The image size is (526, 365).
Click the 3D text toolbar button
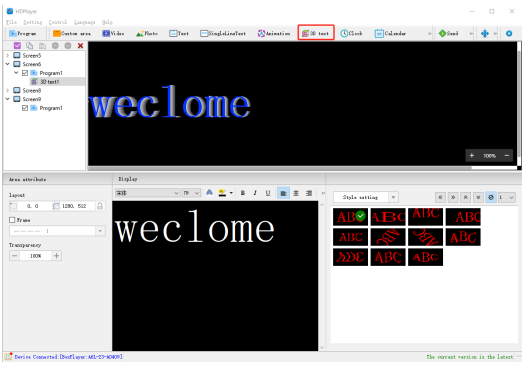(316, 33)
